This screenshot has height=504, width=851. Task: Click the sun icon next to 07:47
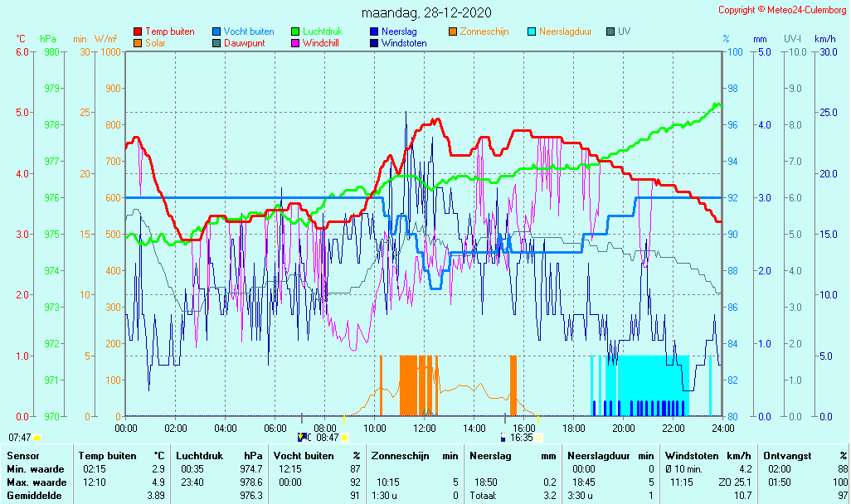coord(37,437)
